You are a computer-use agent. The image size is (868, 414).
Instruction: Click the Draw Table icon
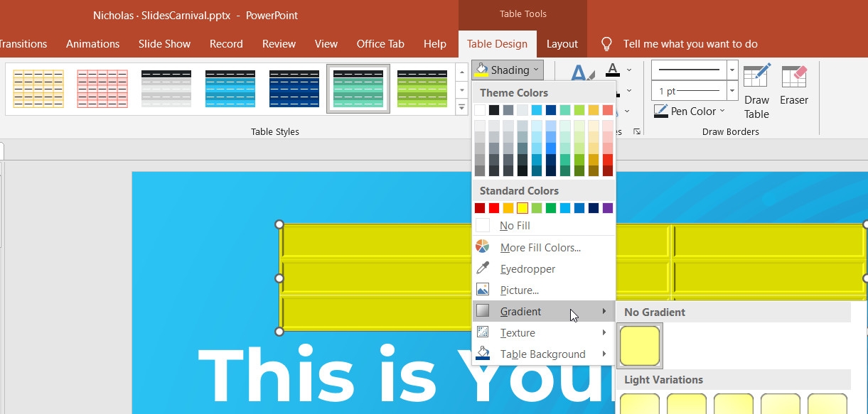coord(756,77)
